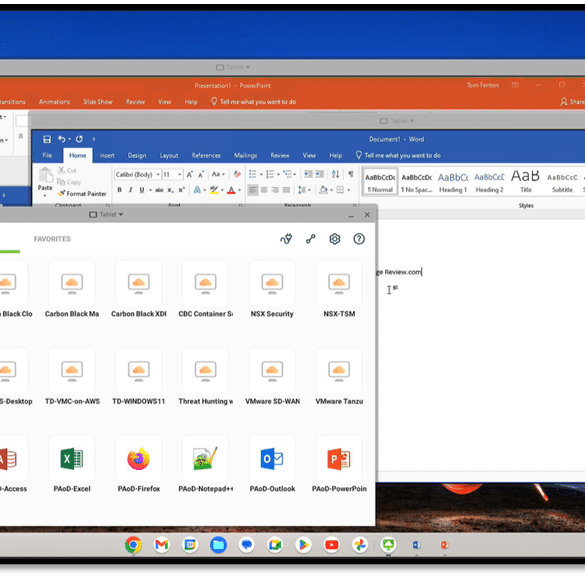The image size is (585, 577).
Task: Toggle Italic formatting in Word
Action: [x=131, y=190]
